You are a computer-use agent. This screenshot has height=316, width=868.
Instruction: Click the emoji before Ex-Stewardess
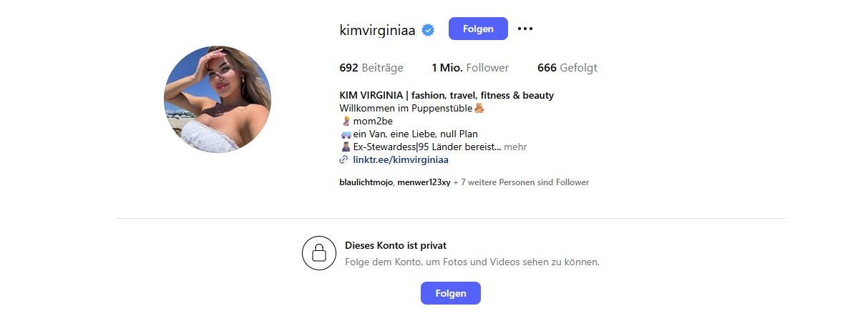(345, 147)
